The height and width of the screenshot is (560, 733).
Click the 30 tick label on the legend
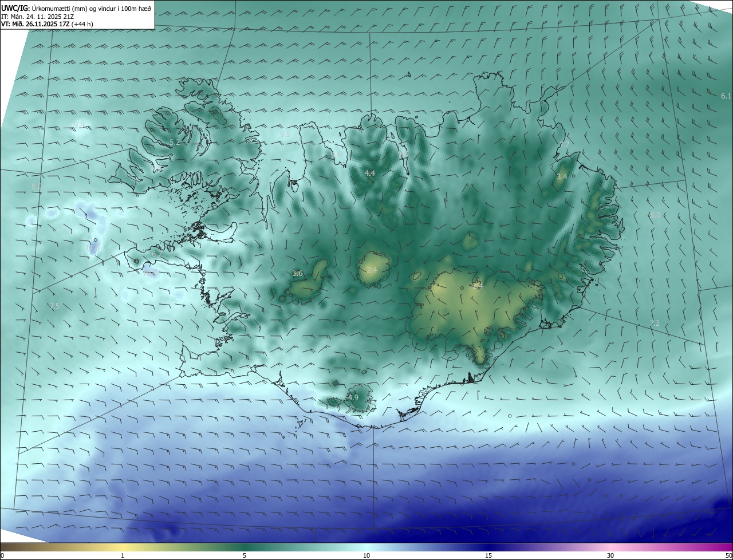coord(610,555)
